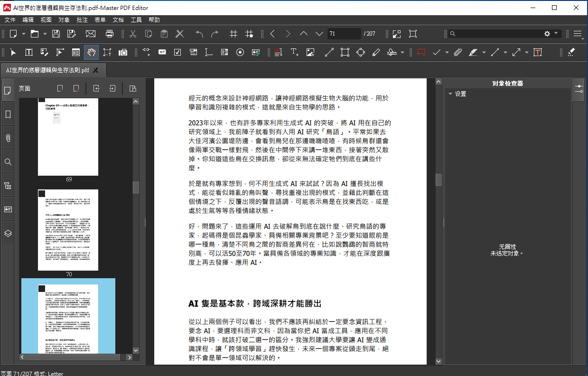Draw a rectangle with the rectangle tool

click(x=345, y=52)
